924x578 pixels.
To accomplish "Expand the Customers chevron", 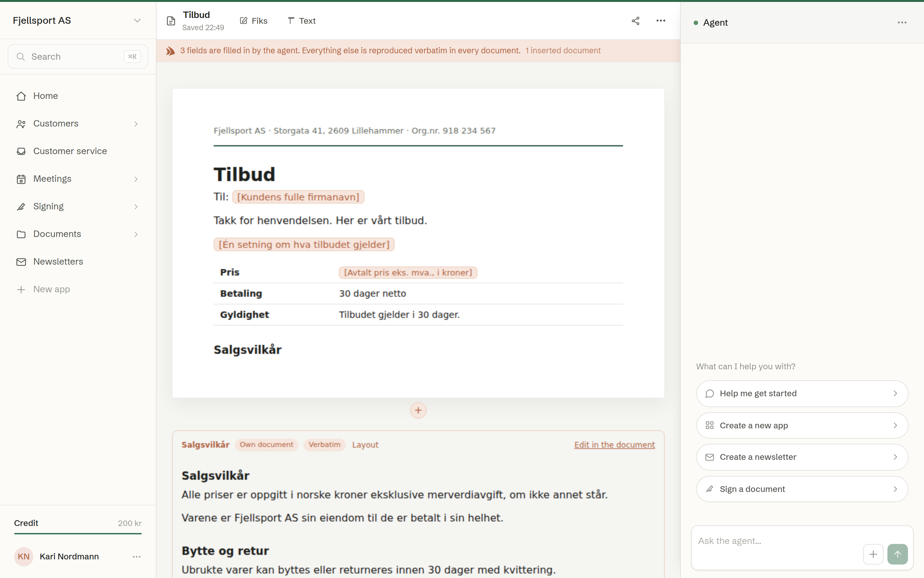I will (136, 124).
